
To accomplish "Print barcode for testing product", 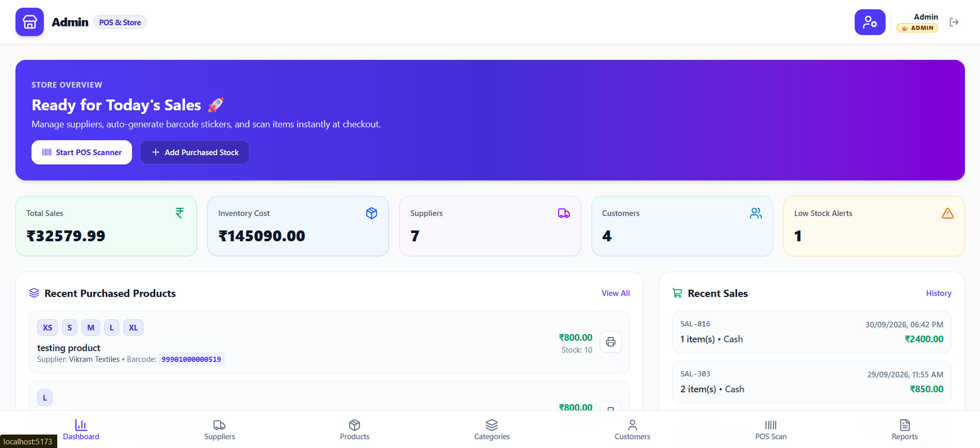I will pyautogui.click(x=611, y=342).
